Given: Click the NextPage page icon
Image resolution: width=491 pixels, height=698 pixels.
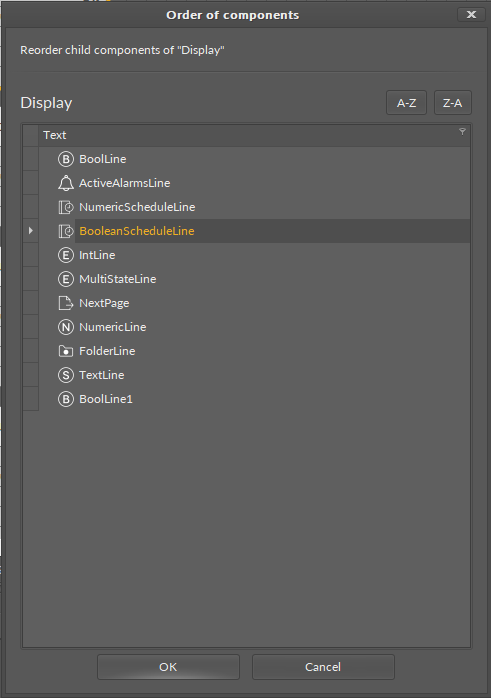Looking at the screenshot, I should pos(66,303).
